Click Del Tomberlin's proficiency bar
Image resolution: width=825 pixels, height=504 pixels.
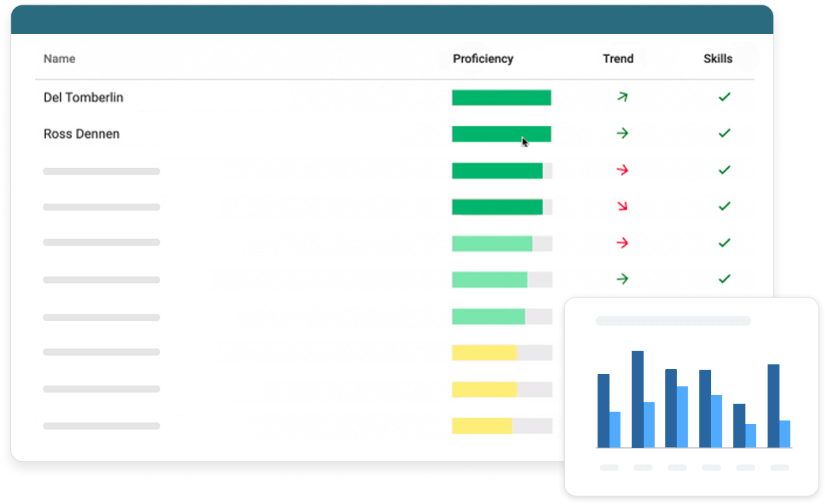pyautogui.click(x=501, y=98)
